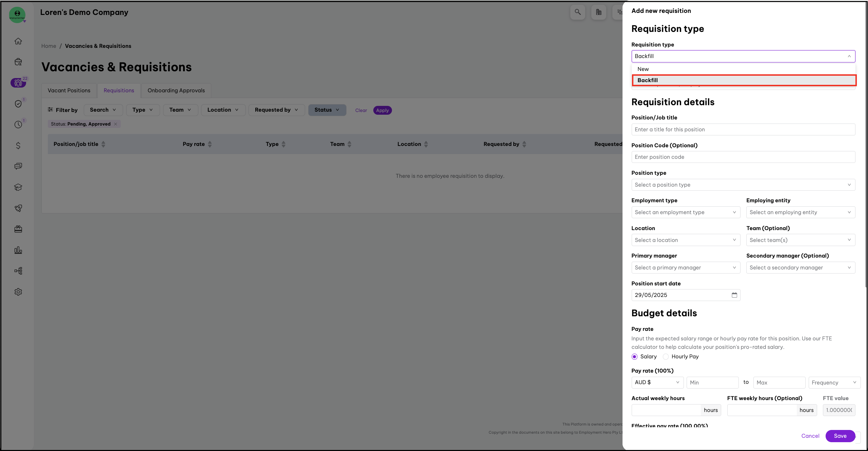
Task: Click the Cancel link
Action: (810, 436)
